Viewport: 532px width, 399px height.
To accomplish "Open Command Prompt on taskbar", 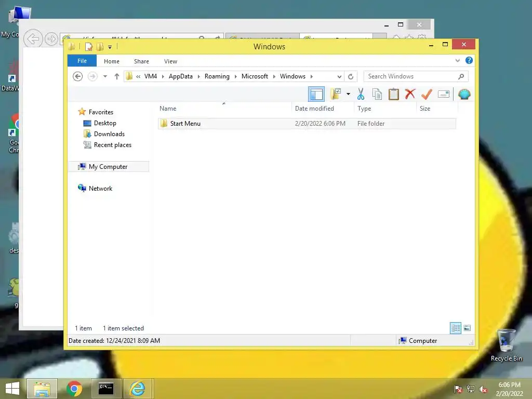I will [106, 389].
